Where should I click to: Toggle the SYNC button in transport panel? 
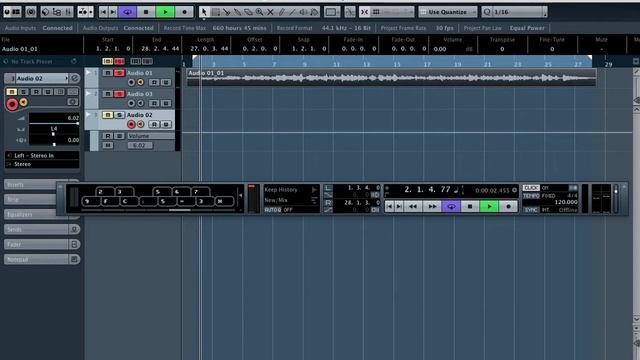[531, 210]
